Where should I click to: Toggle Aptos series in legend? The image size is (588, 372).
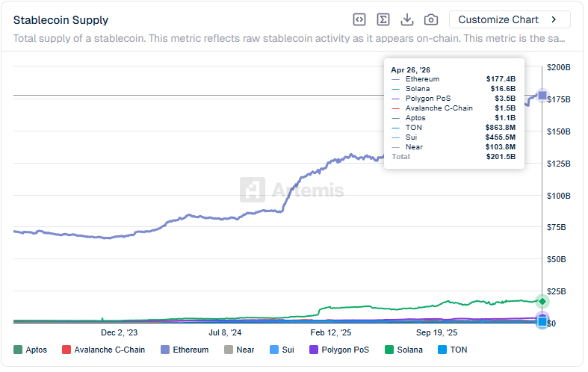pos(31,350)
